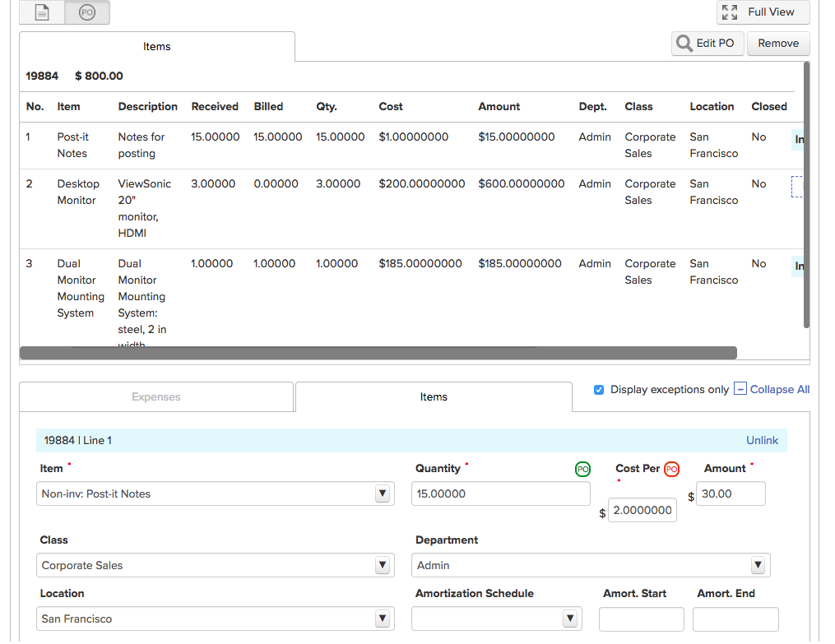Toggle Display exceptions only checkbox
Viewport: 835px width, 644px height.
point(599,390)
